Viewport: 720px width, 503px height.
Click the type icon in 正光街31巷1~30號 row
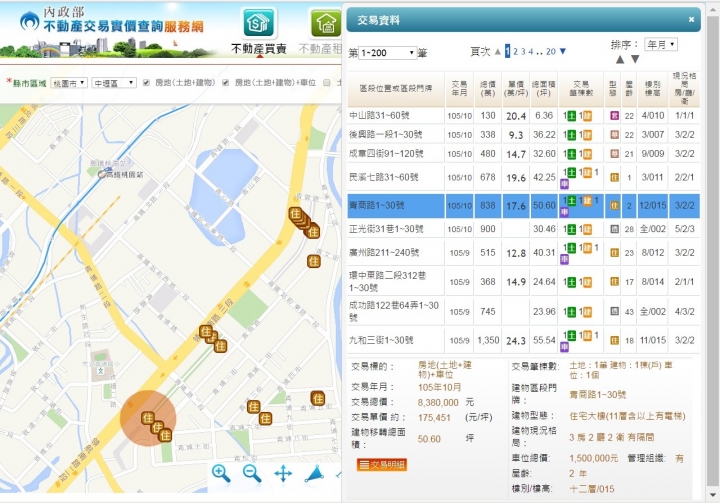click(614, 229)
